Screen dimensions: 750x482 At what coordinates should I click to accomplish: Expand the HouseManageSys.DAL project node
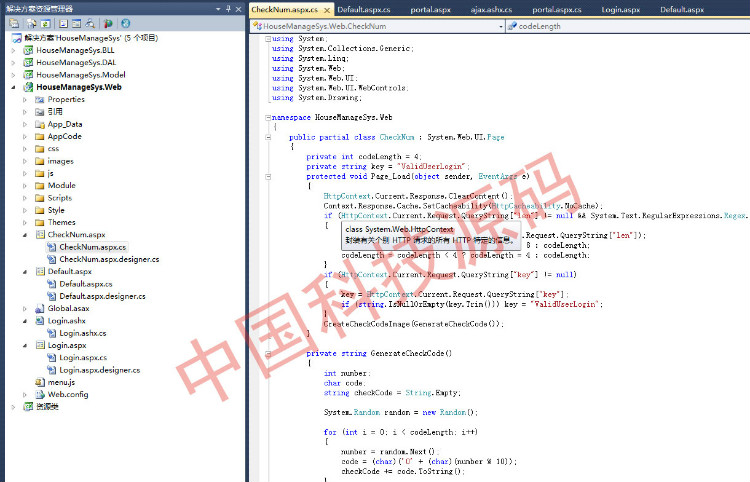coord(14,62)
